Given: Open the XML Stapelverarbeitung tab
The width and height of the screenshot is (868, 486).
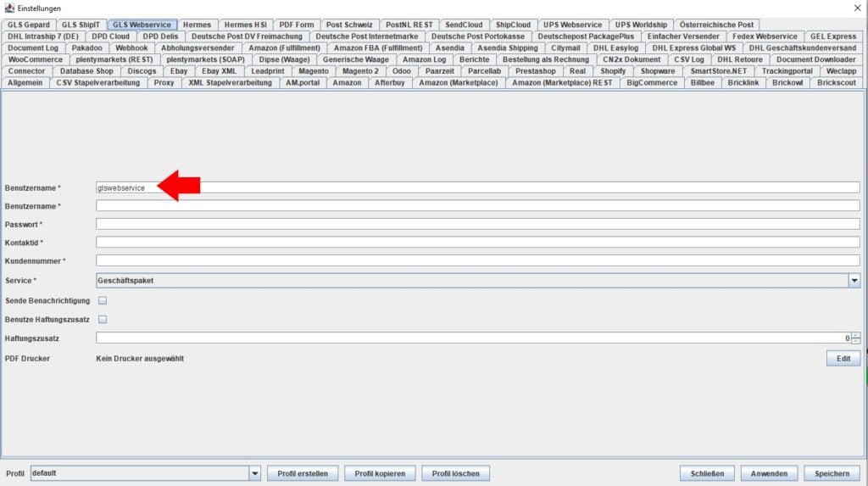Looking at the screenshot, I should pyautogui.click(x=231, y=83).
